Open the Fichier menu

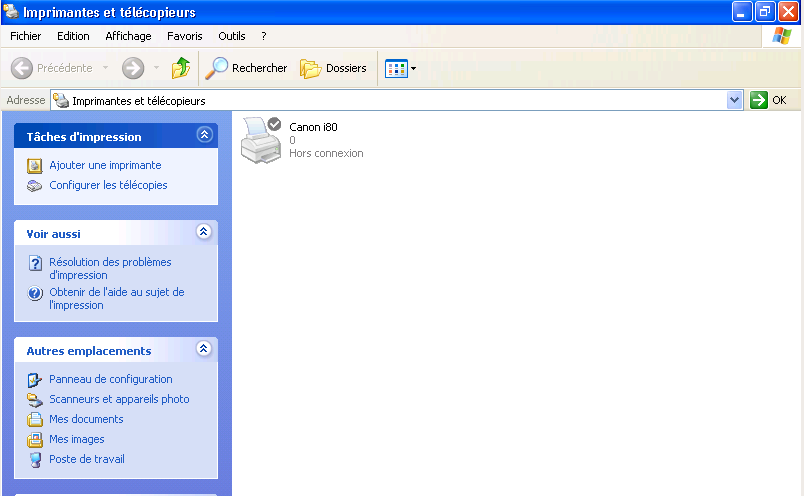[26, 36]
